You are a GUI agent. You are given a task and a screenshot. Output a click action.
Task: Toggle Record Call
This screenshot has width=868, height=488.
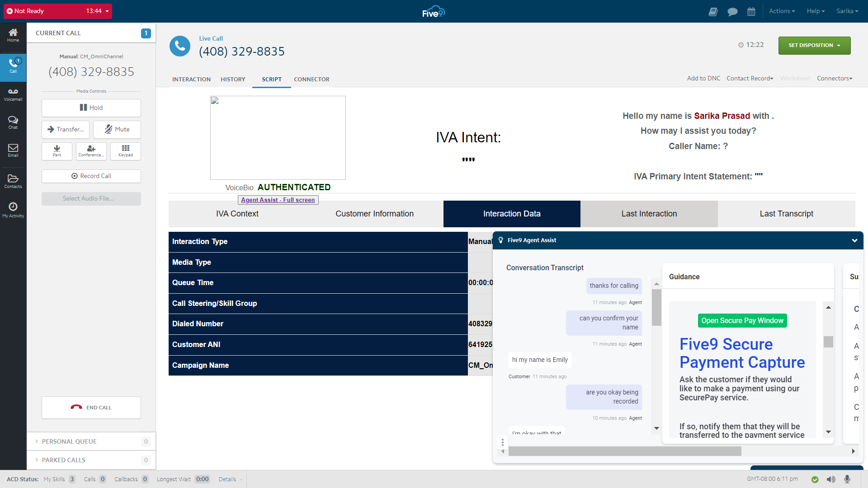(x=91, y=176)
